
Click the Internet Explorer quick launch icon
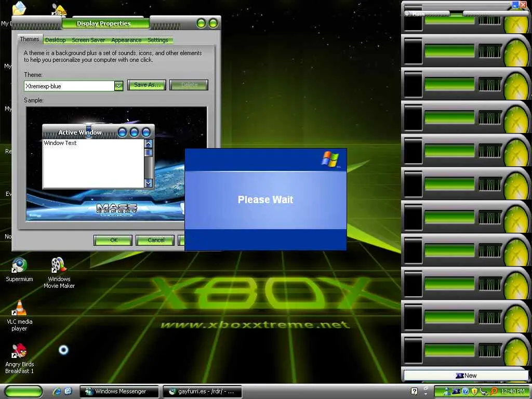56,391
